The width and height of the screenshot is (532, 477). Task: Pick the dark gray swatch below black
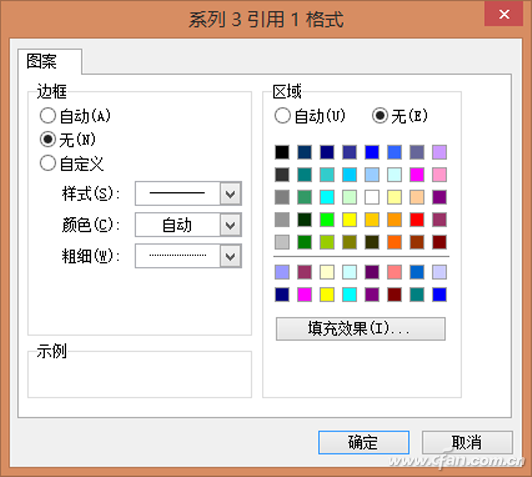282,175
